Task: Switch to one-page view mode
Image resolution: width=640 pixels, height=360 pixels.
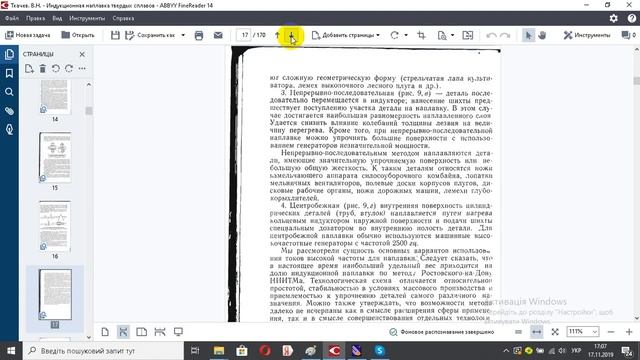Action: pyautogui.click(x=105, y=332)
